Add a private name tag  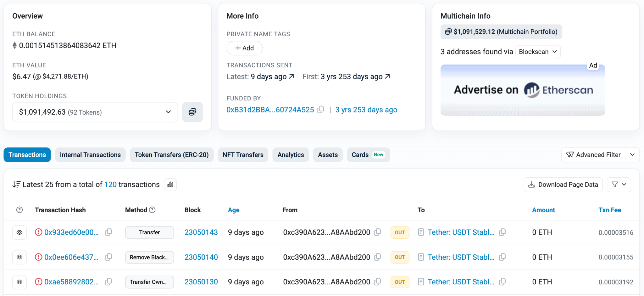[245, 48]
